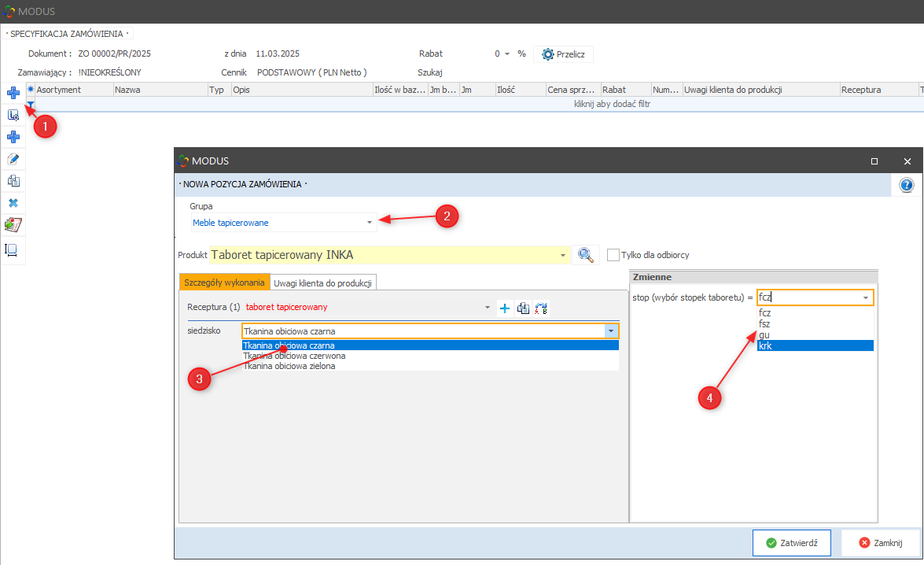Expand the Grupa dropdown
The image size is (924, 565).
coord(370,223)
